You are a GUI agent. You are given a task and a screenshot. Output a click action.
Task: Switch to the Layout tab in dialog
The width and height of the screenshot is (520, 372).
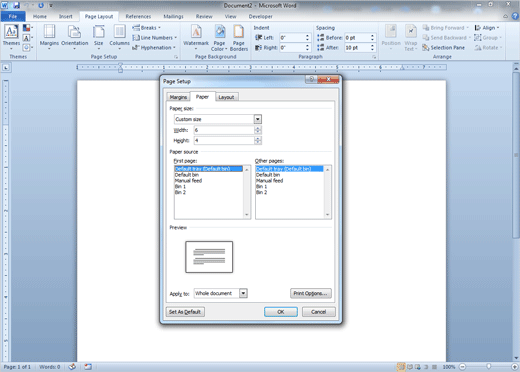click(226, 97)
